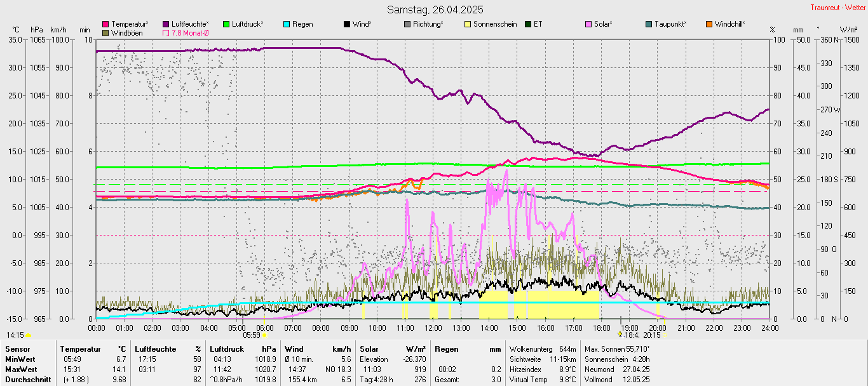Screen dimensions: 868x386
Task: Select the Solar* legend label
Action: tap(604, 24)
